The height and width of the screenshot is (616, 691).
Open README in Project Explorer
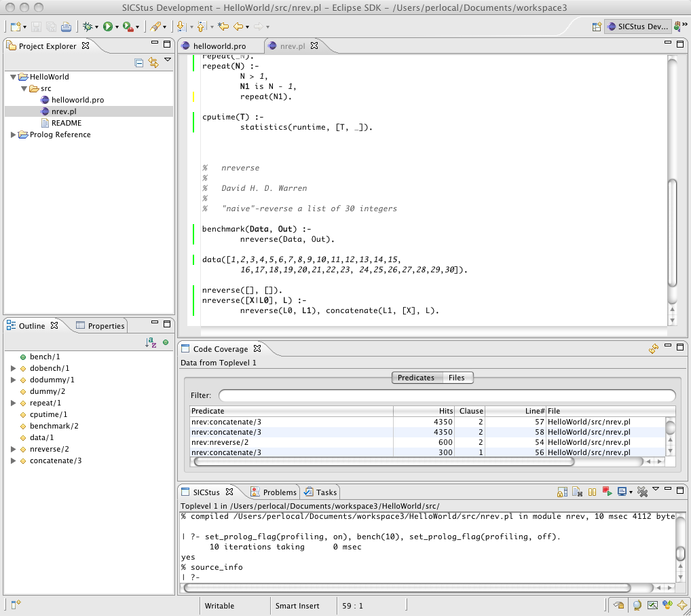(x=67, y=123)
